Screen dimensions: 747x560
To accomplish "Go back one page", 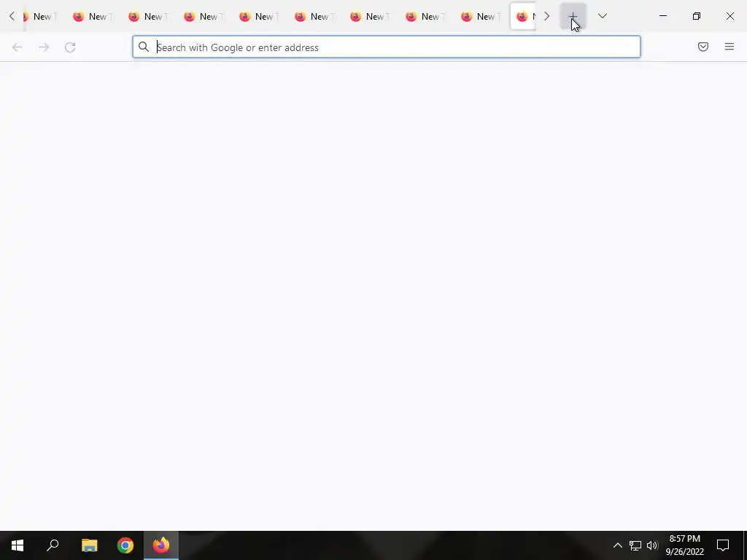I will tap(18, 47).
